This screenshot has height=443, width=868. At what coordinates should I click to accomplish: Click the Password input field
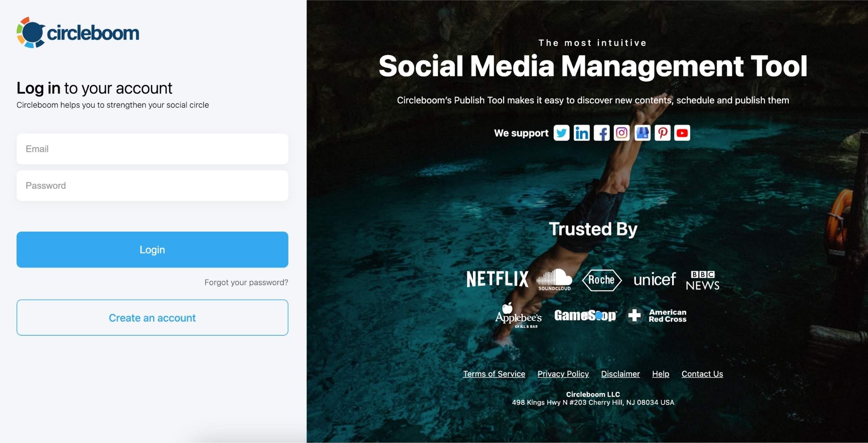click(152, 185)
